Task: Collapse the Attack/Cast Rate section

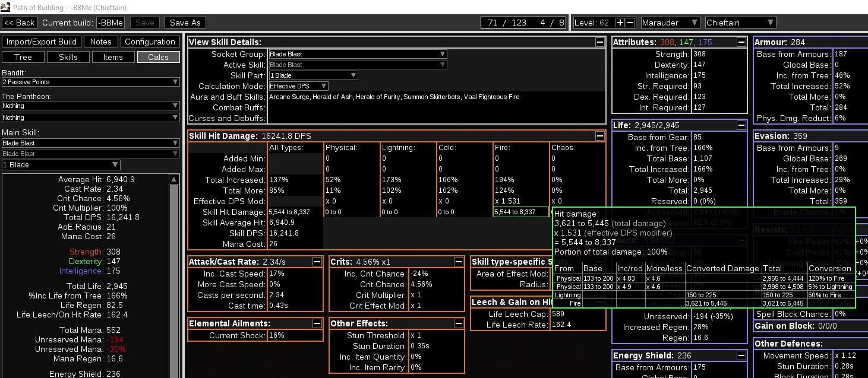Action: [317, 262]
